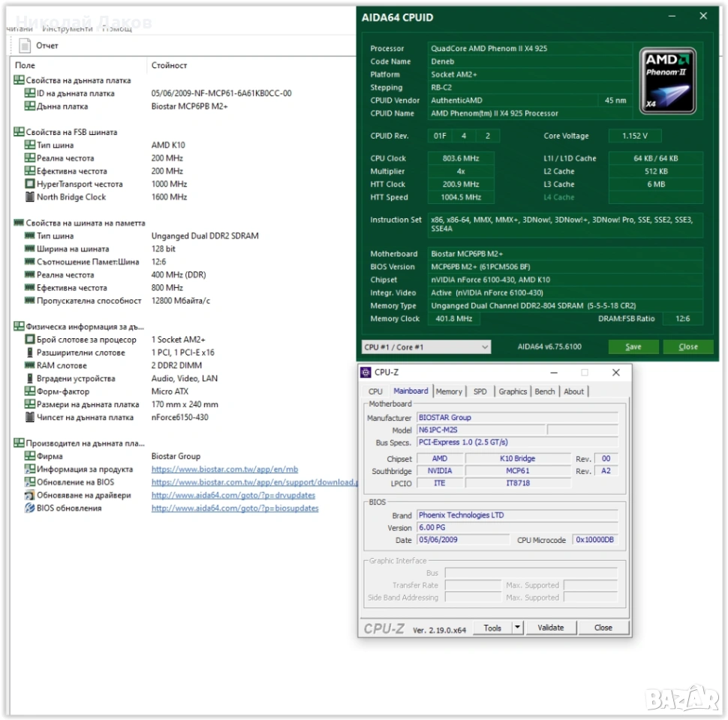Expand the Tools dropdown arrow in CPU-Z
Screen dimensions: 728x720
tap(517, 628)
